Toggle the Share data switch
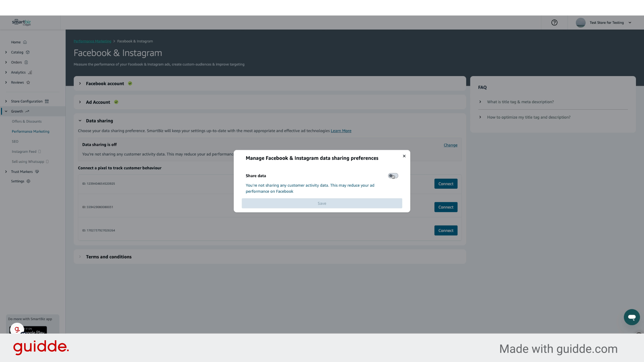Image resolution: width=644 pixels, height=362 pixels. 393,176
